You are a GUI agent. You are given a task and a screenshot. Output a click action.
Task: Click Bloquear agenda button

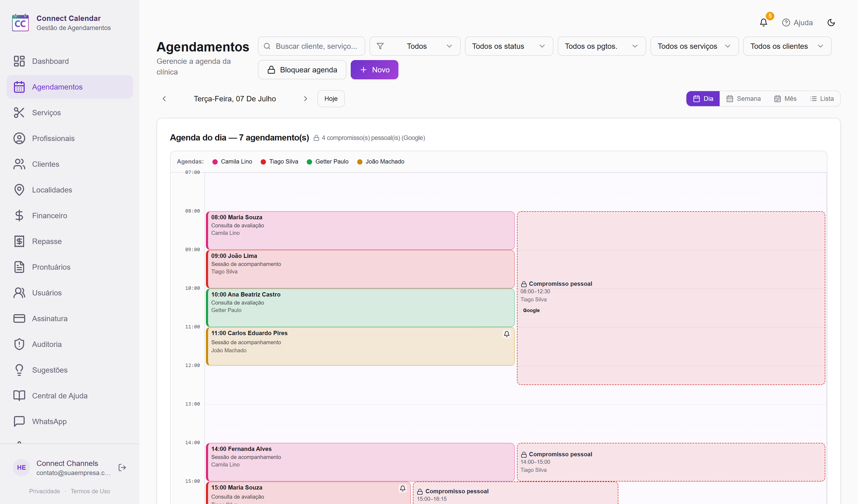pyautogui.click(x=302, y=70)
